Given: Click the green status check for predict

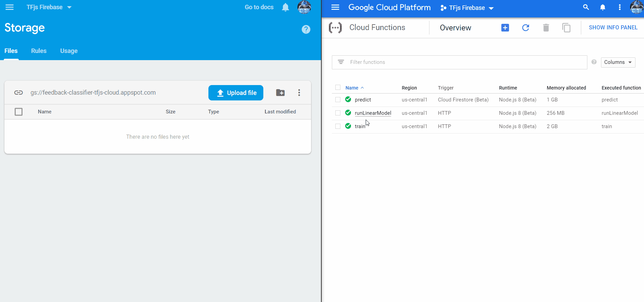Looking at the screenshot, I should click(x=348, y=99).
